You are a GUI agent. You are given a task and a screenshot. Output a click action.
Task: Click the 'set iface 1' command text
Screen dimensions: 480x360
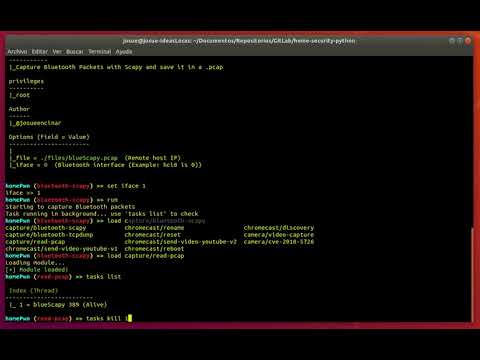(x=126, y=186)
